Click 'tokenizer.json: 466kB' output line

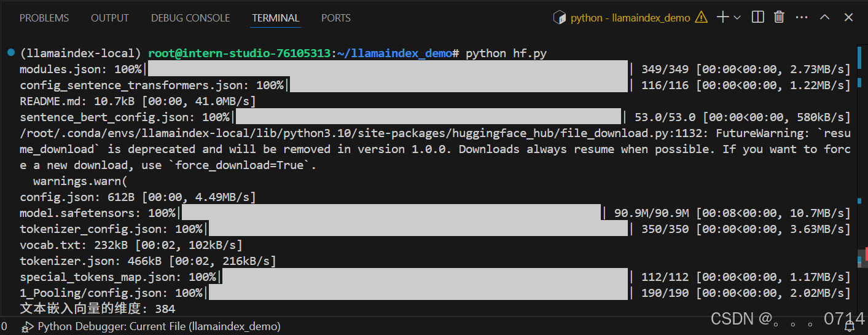coord(148,261)
